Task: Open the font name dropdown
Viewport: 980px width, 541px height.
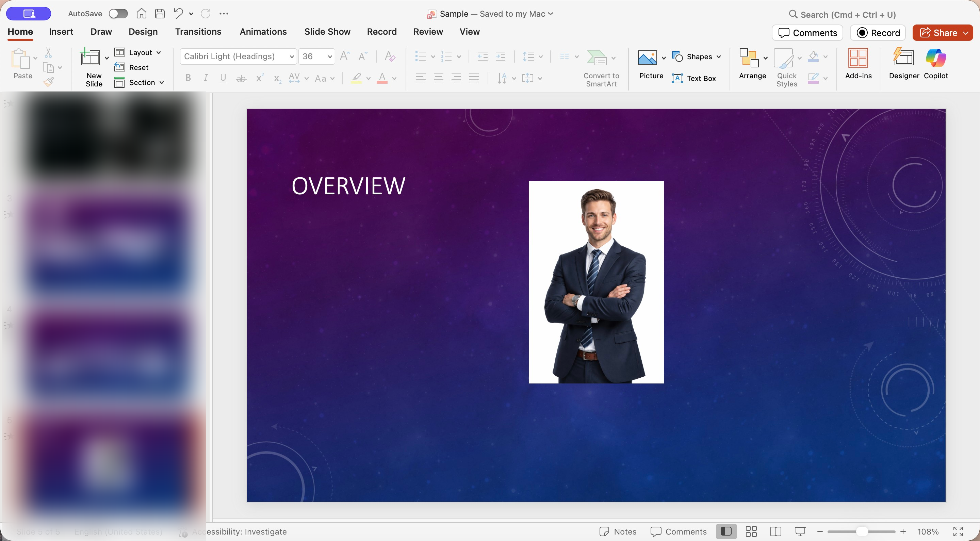Action: [x=291, y=57]
